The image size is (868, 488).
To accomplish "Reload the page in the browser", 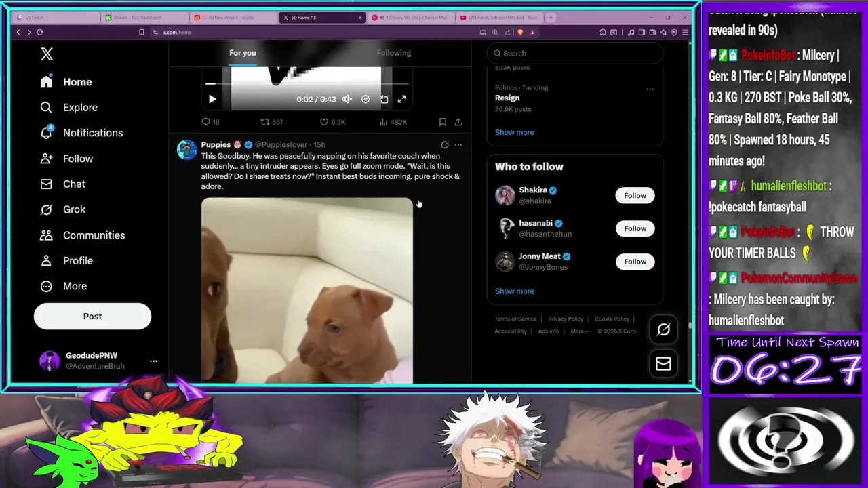I will tap(40, 32).
